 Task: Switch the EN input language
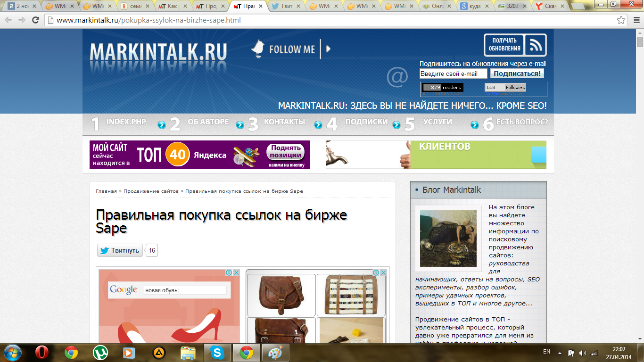[547, 352]
